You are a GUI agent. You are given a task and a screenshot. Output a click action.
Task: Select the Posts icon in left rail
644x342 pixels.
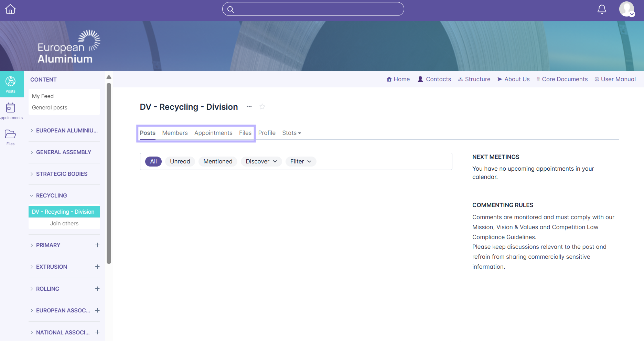pyautogui.click(x=10, y=84)
